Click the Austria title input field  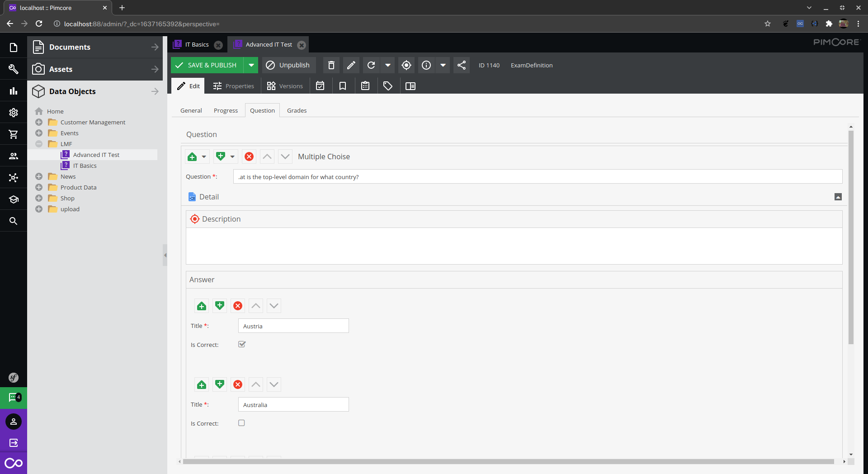click(x=293, y=326)
